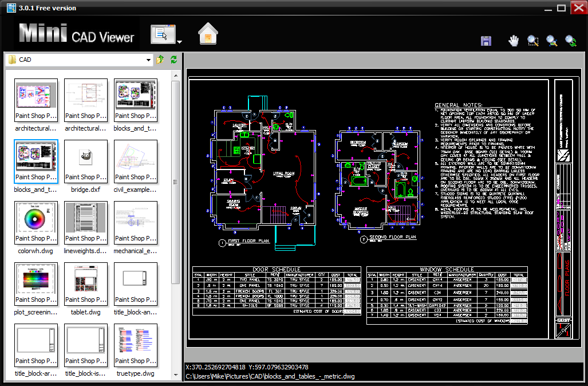588x386 pixels.
Task: Click the thumbnail view mode button
Action: pos(163,34)
